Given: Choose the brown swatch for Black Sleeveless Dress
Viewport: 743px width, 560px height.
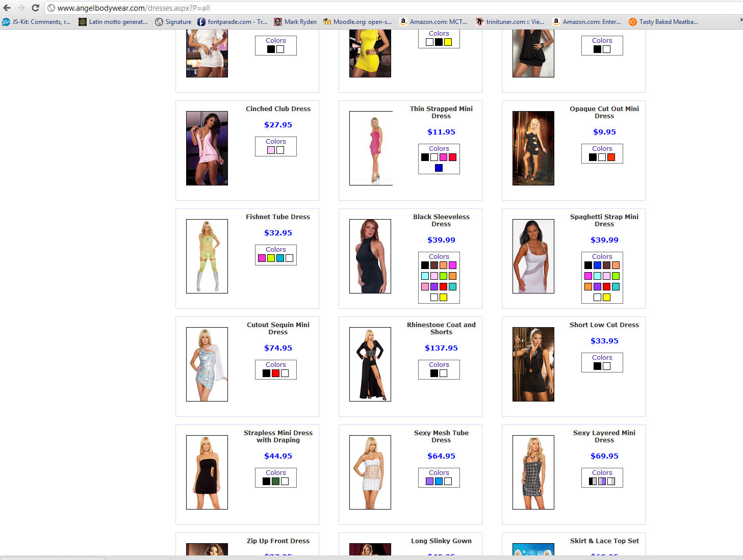Looking at the screenshot, I should click(434, 265).
